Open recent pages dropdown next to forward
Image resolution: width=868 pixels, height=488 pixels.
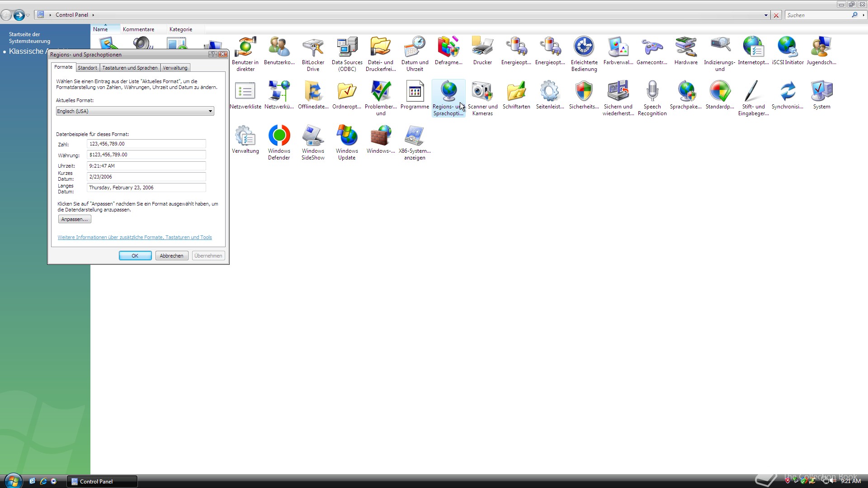pyautogui.click(x=28, y=15)
